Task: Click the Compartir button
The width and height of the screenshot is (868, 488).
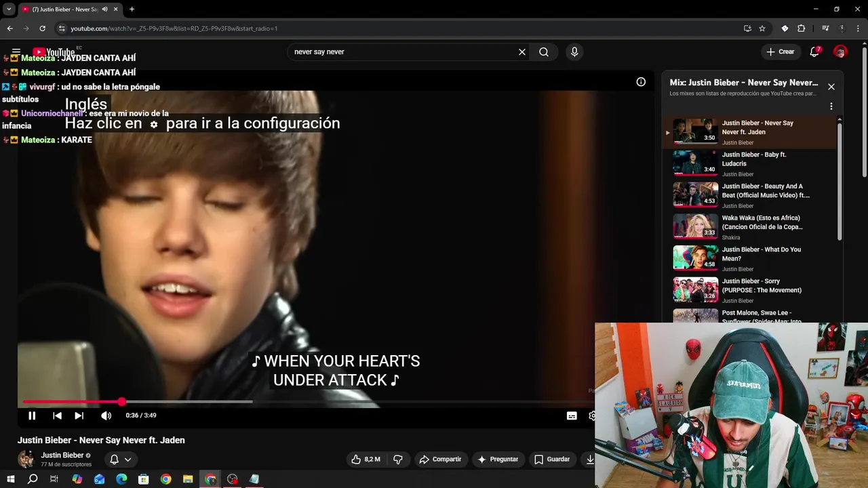Action: pyautogui.click(x=440, y=460)
